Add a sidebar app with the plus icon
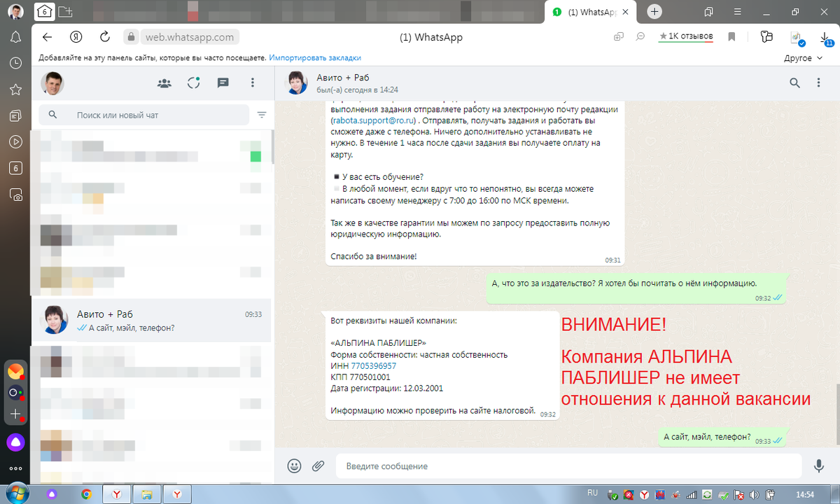840x504 pixels. pyautogui.click(x=15, y=414)
